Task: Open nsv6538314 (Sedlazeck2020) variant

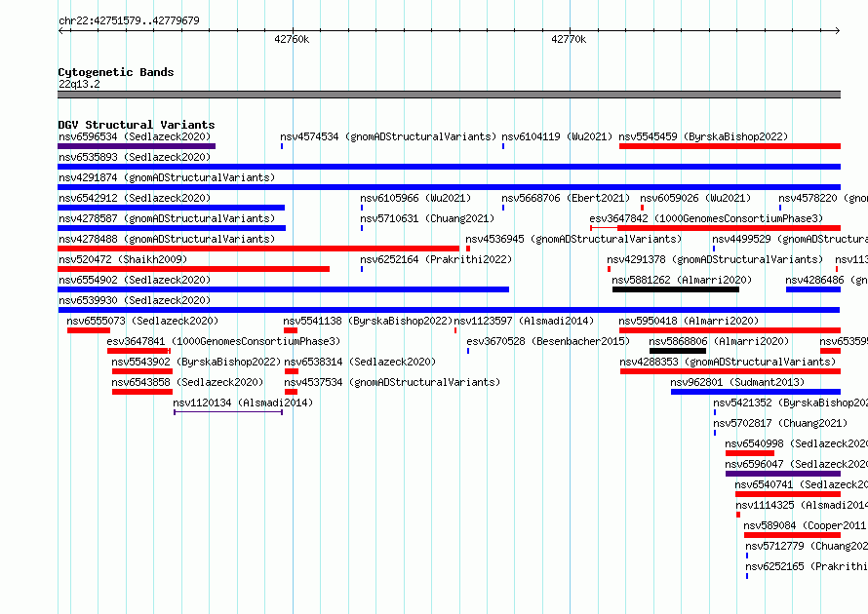Action: point(360,362)
